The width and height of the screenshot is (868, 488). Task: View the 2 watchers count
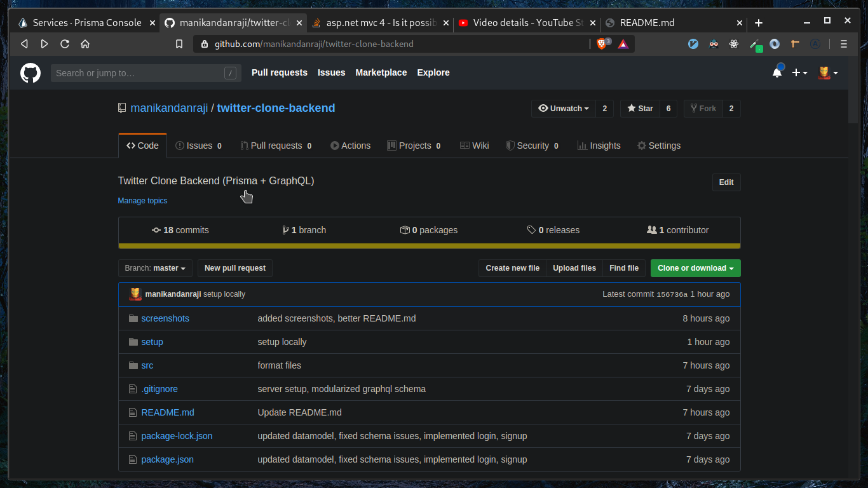click(x=604, y=109)
